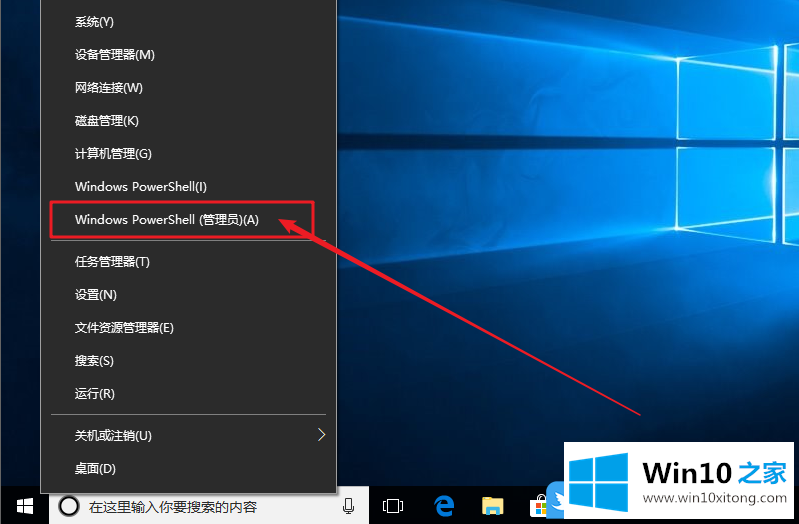Activate the microphone voice search icon
This screenshot has width=799, height=524.
pyautogui.click(x=349, y=506)
